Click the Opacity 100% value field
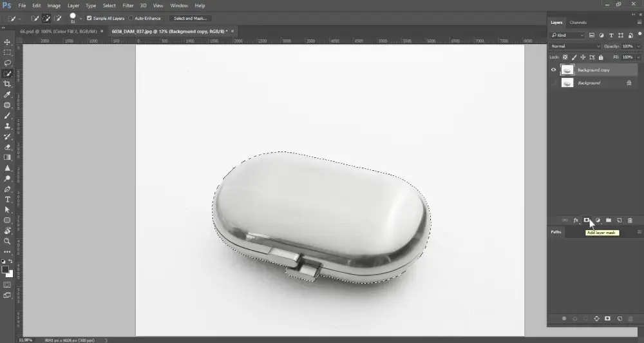Viewport: 644px width, 343px height. (x=627, y=46)
